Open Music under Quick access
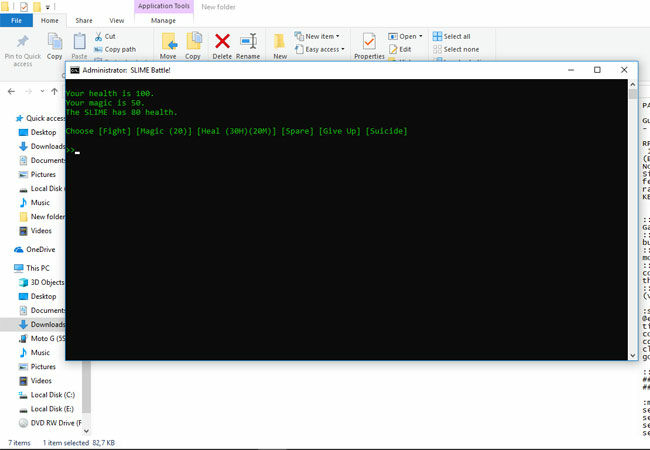This screenshot has height=450, width=650. coord(35,203)
